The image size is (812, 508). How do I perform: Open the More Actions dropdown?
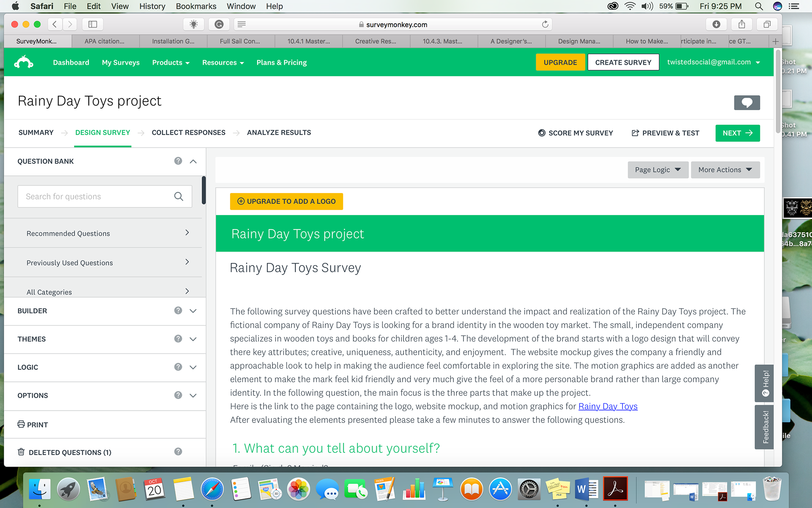tap(725, 170)
